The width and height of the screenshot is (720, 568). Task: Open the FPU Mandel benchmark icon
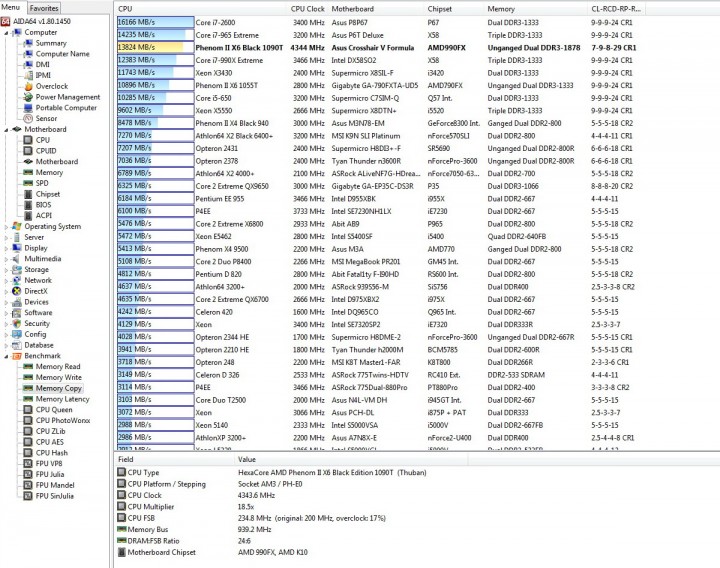tap(28, 485)
